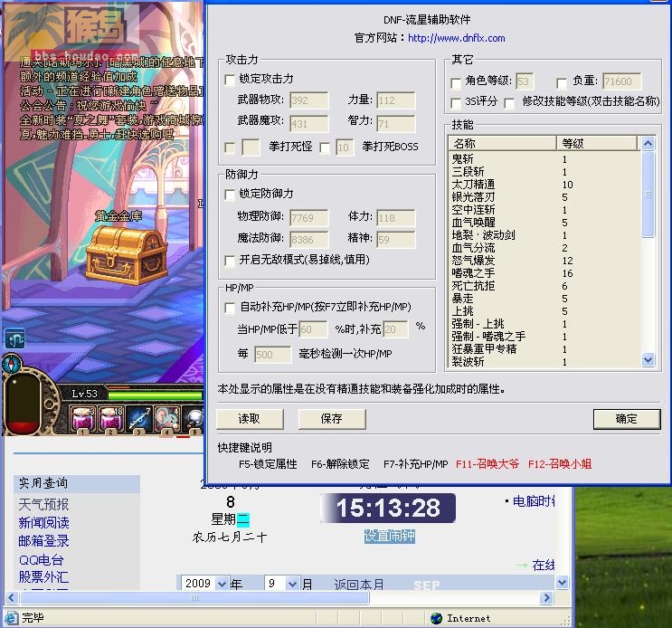The image size is (672, 628).
Task: Check 开启无敌模式 option
Action: click(x=230, y=261)
